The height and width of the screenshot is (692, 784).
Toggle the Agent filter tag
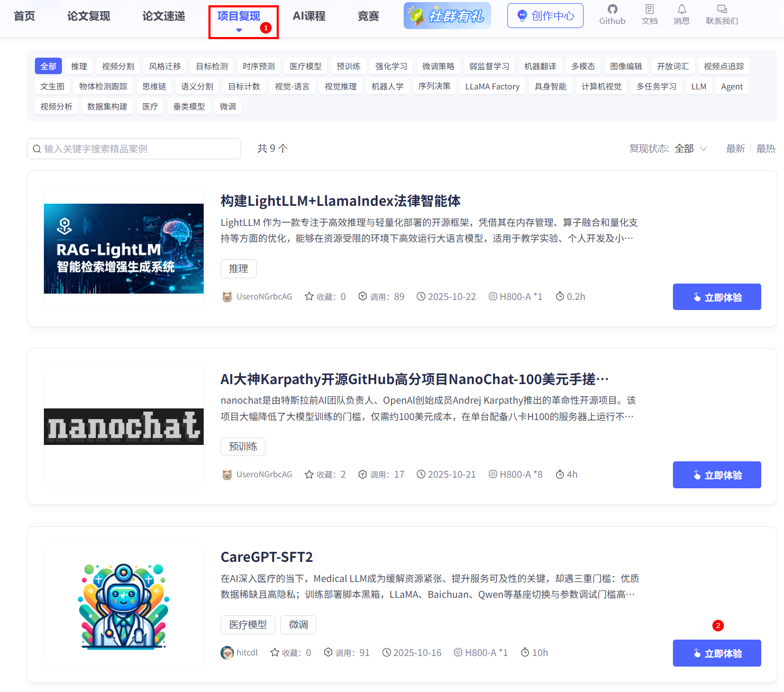pos(732,86)
